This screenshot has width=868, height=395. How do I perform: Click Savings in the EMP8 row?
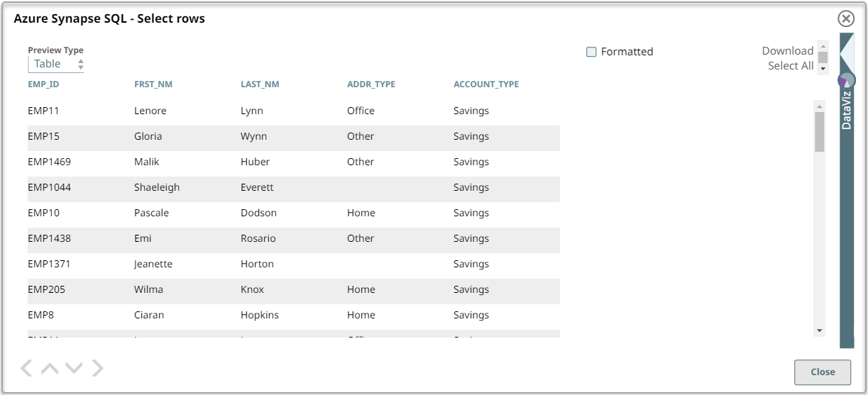pos(471,315)
